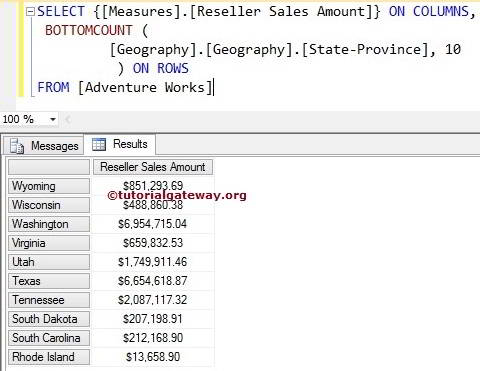The height and width of the screenshot is (371, 480).
Task: Select the Utah row header
Action: (x=49, y=262)
